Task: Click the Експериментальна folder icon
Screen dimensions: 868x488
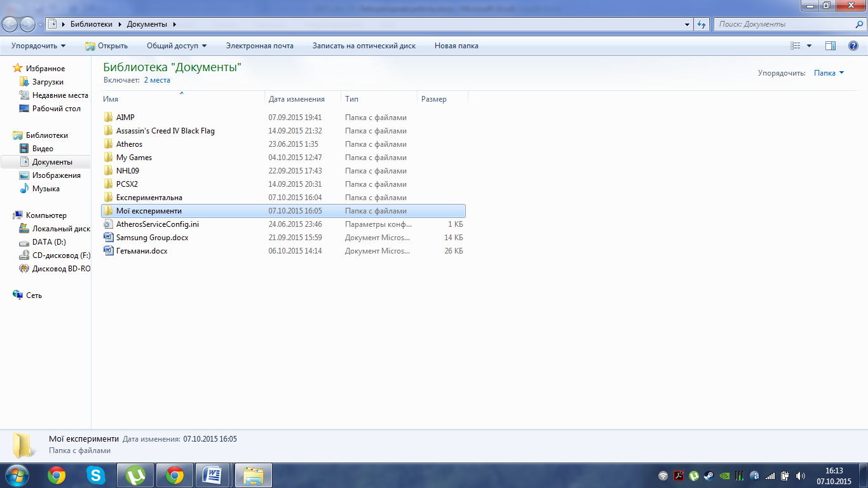Action: pos(108,198)
